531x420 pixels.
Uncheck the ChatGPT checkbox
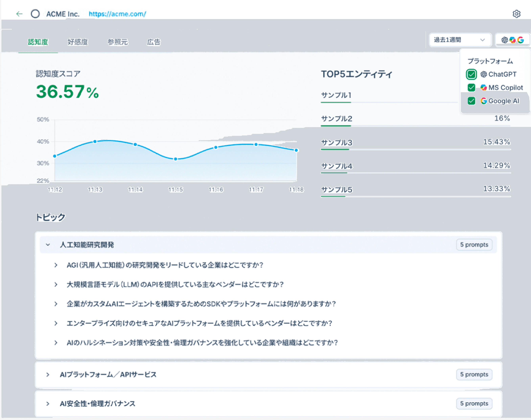pyautogui.click(x=471, y=74)
